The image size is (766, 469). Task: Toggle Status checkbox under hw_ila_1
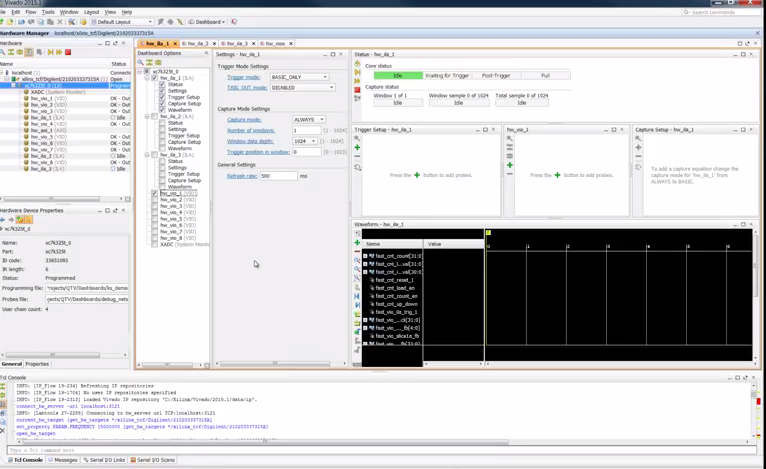(162, 85)
